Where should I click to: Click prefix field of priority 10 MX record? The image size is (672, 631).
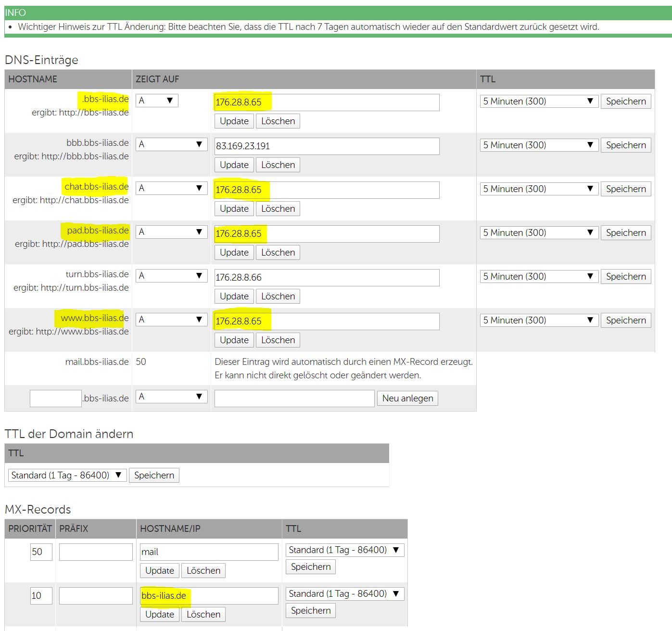point(96,596)
